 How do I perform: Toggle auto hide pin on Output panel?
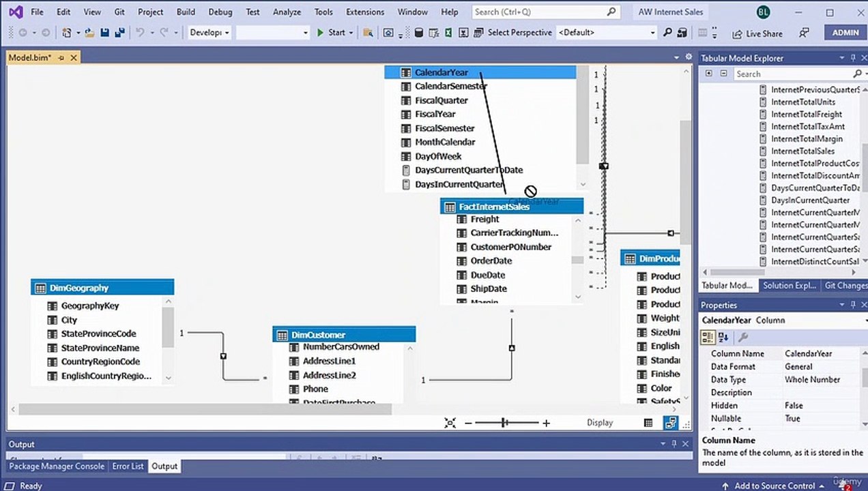click(675, 444)
